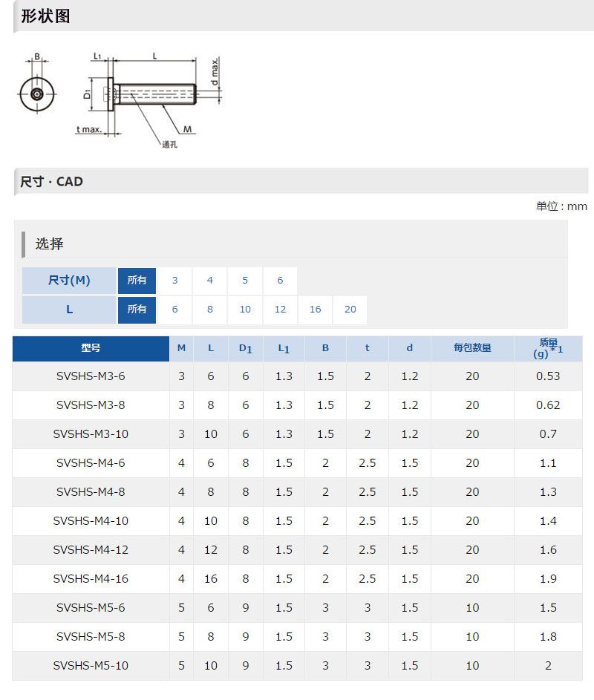This screenshot has width=594, height=700.
Task: Open product SVSHS-M4-10
Action: pos(91,521)
